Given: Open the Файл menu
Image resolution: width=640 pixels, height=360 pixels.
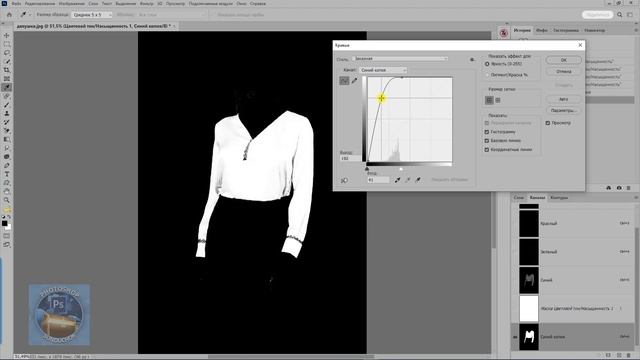Looking at the screenshot, I should pos(16,4).
